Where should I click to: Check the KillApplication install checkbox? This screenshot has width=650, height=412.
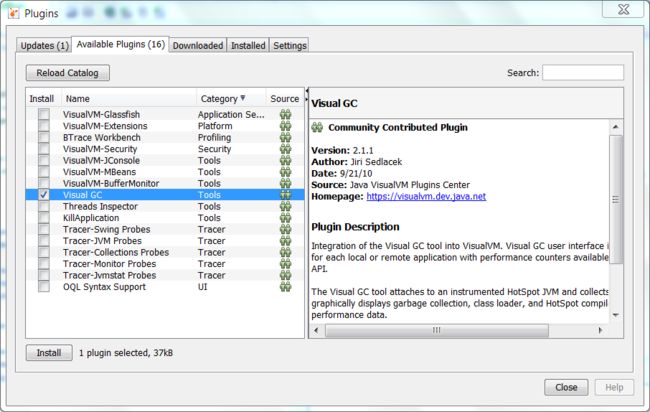[44, 218]
